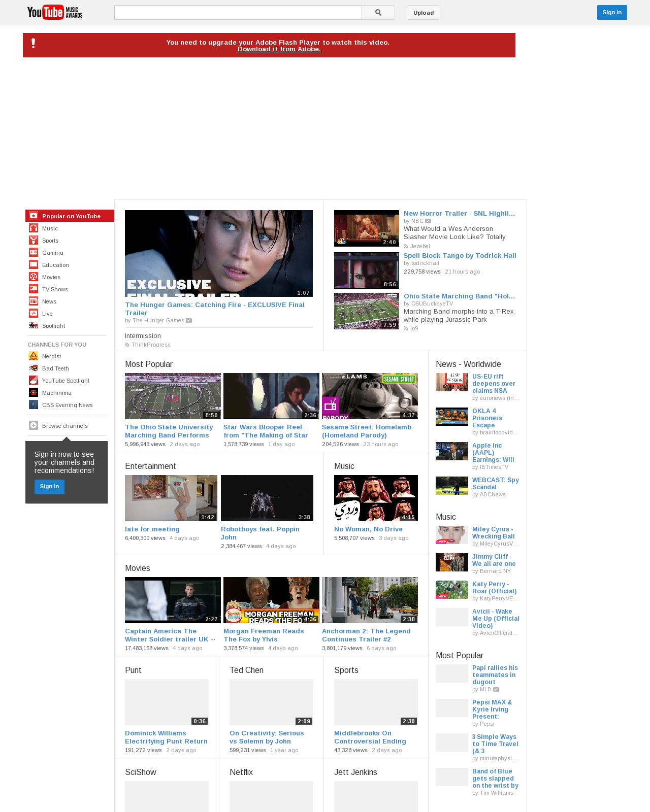Click the CBS Evening News channel icon
The image size is (650, 812).
34,404
